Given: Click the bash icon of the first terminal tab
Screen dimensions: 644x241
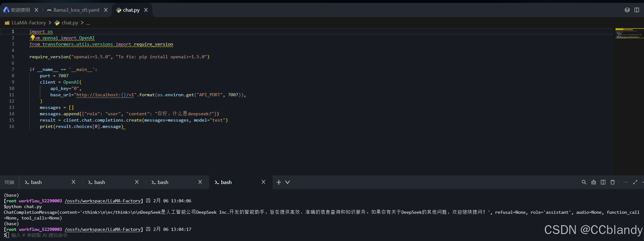Looking at the screenshot, I should [27, 182].
